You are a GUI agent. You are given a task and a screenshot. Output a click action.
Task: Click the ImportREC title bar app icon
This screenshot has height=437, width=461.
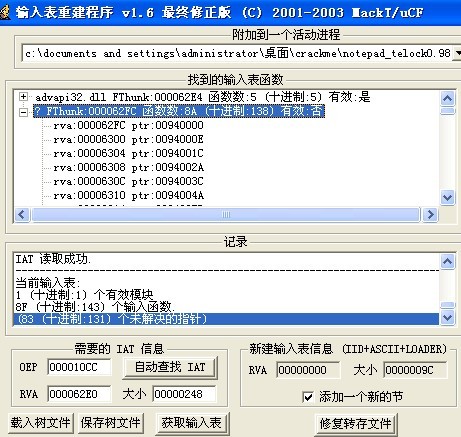point(4,13)
